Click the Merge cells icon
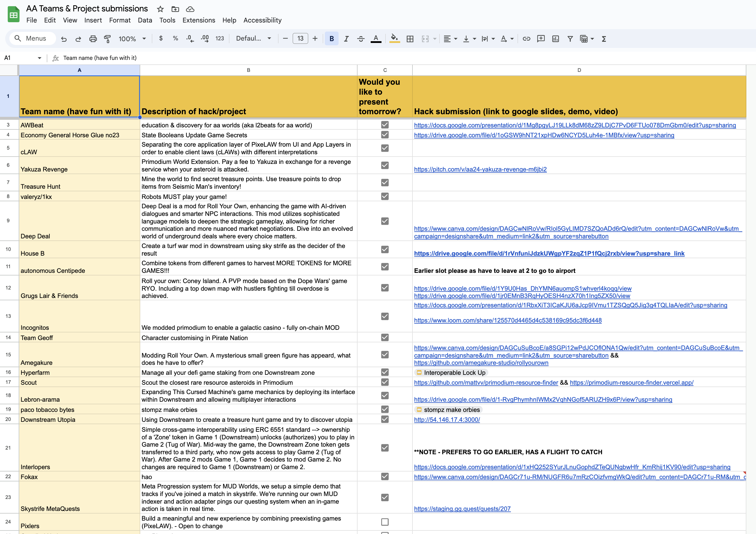This screenshot has height=534, width=756. click(425, 39)
